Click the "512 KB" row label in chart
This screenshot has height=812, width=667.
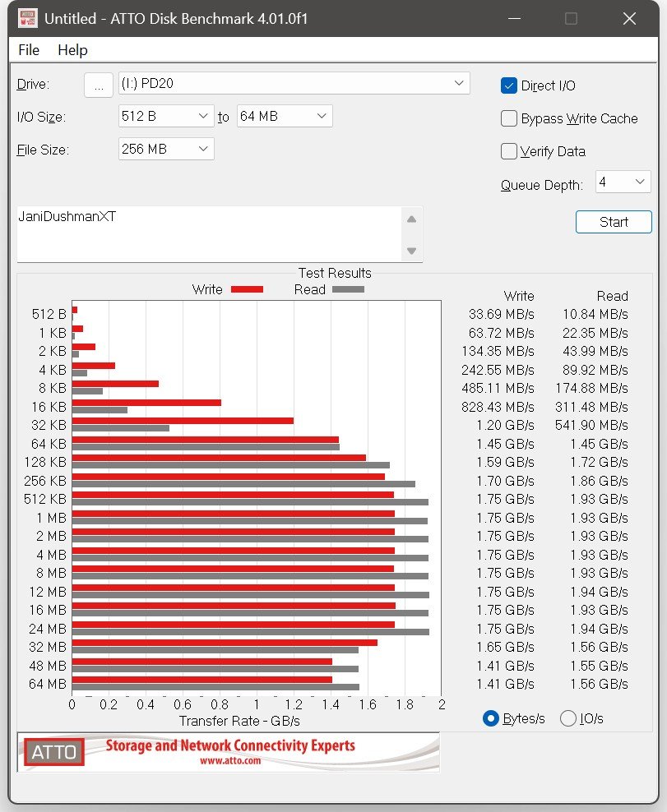click(45, 499)
